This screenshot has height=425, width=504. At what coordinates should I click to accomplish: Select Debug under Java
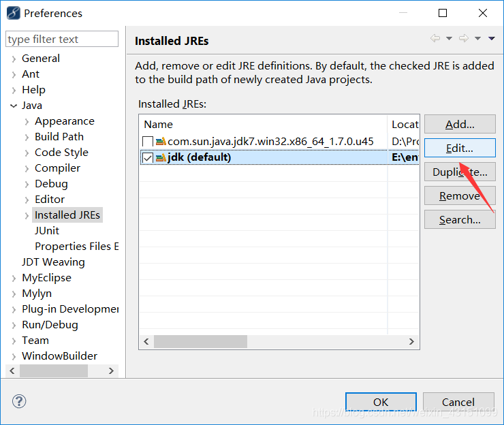click(51, 184)
